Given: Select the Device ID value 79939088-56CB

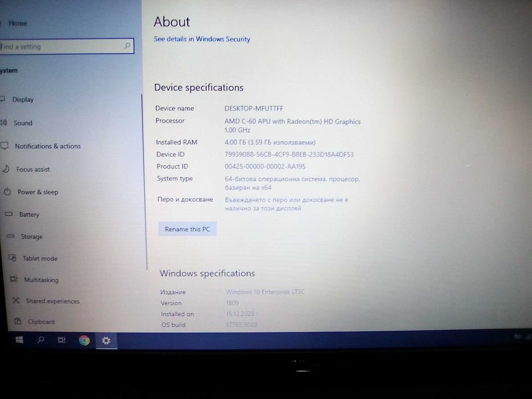Looking at the screenshot, I should click(x=289, y=154).
